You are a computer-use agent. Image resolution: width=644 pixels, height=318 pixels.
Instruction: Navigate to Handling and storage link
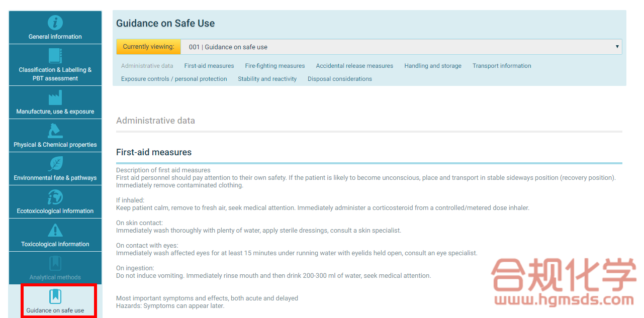433,66
